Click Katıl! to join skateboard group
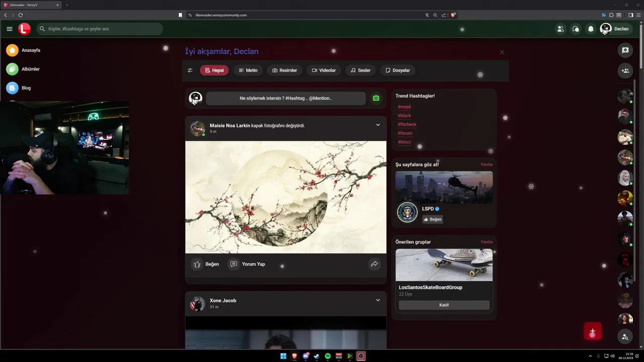The image size is (644, 362). coord(444,305)
